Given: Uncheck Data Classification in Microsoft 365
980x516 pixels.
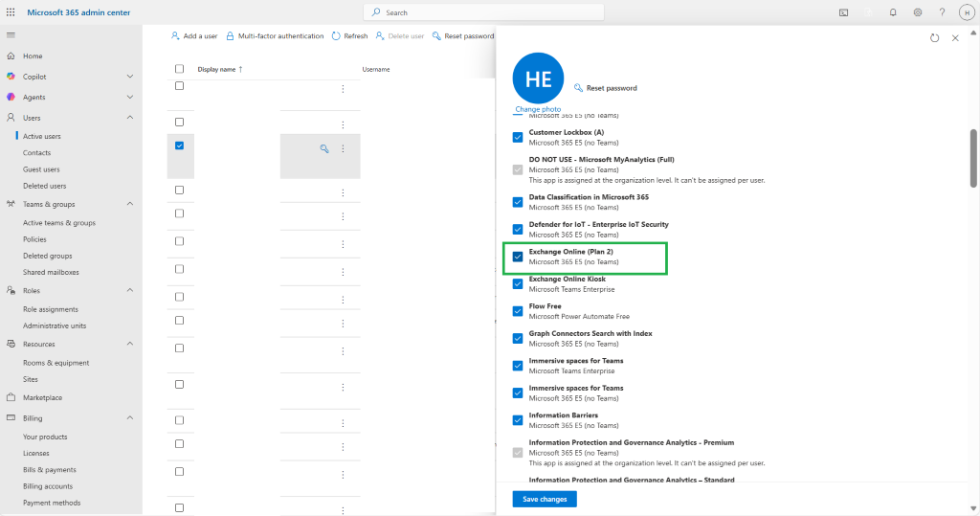Looking at the screenshot, I should click(518, 202).
